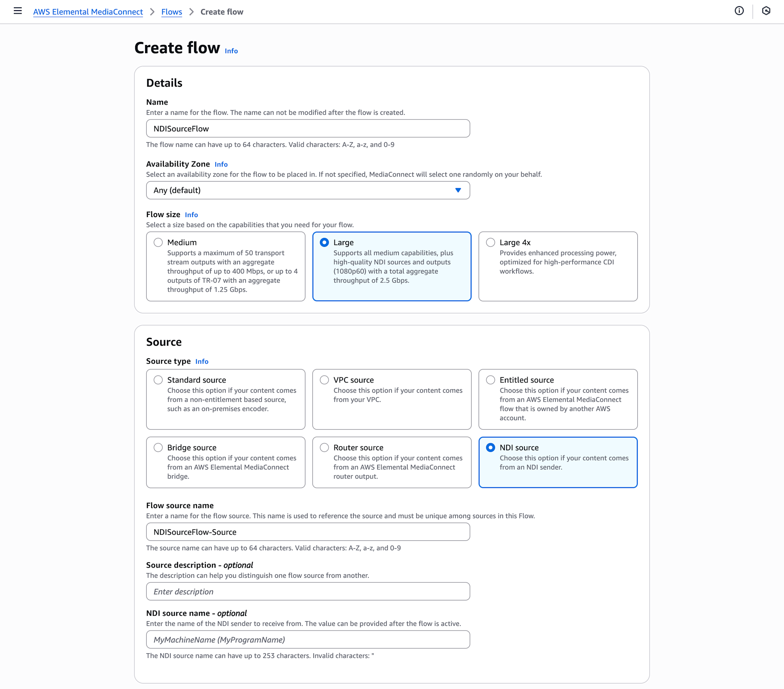Select Entitled source radio option
This screenshot has height=689, width=784.
490,380
